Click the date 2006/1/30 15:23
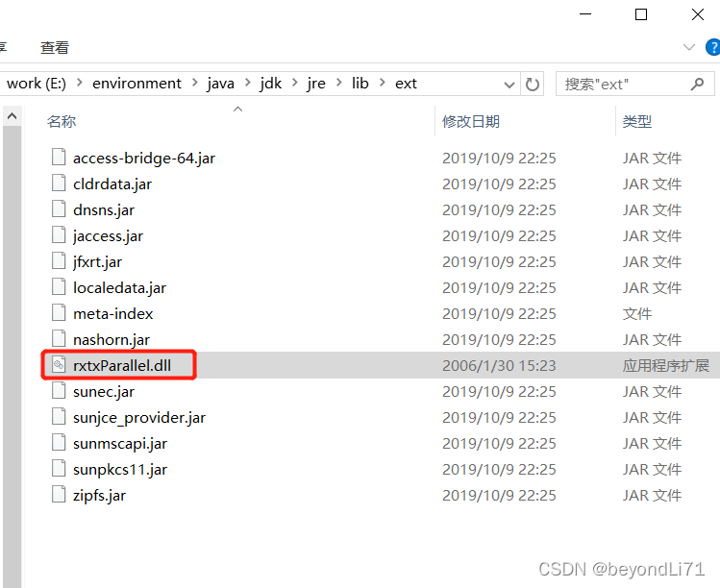This screenshot has height=588, width=720. (499, 365)
